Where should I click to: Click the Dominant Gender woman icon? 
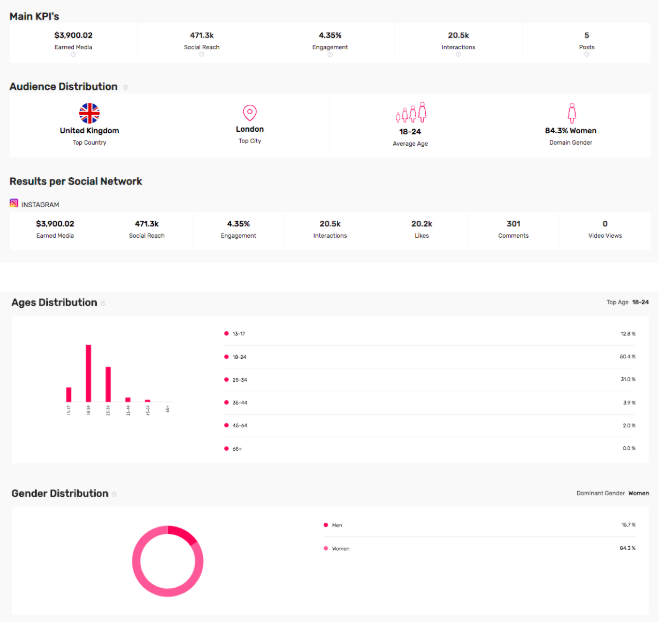(x=571, y=113)
